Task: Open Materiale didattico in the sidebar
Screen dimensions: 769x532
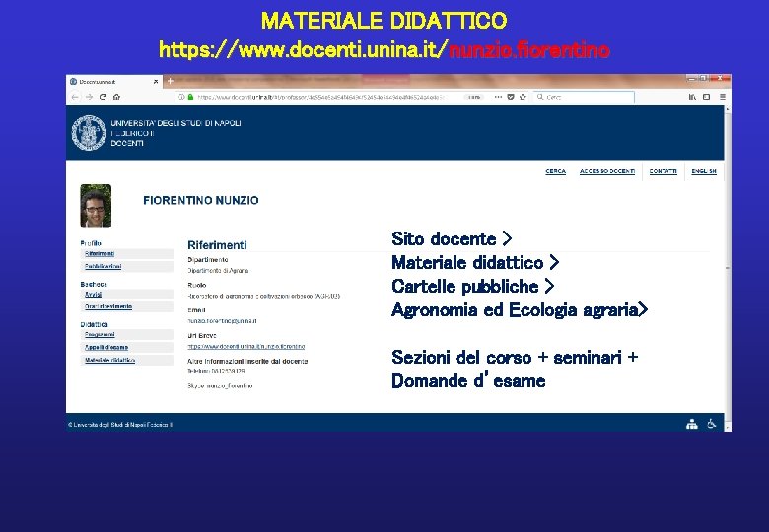Action: pos(109,360)
